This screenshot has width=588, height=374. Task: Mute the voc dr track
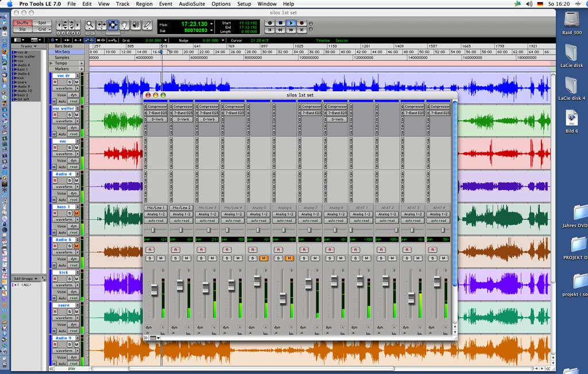(76, 81)
